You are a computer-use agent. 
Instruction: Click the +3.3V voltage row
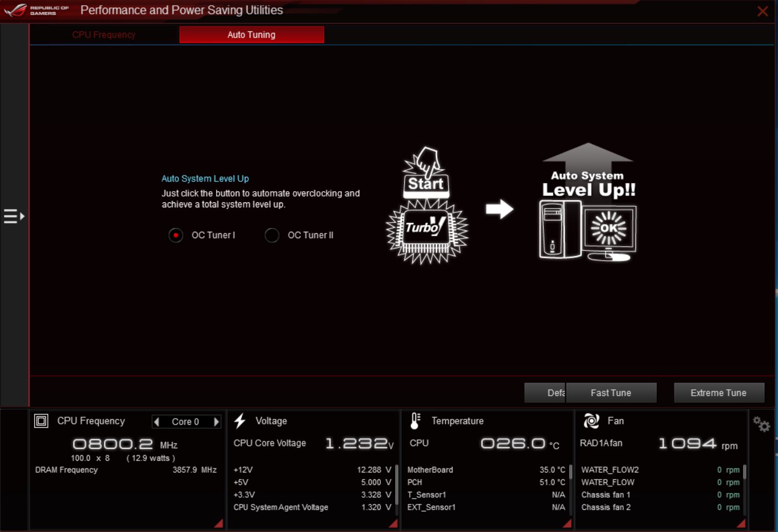[x=312, y=495]
